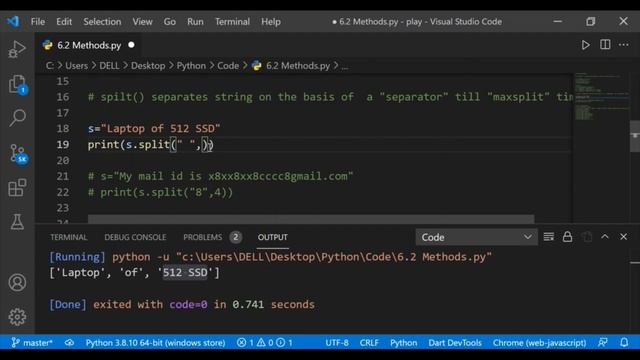Viewport: 640px width, 360px height.
Task: Click the exited with code=0 output line
Action: pos(182,304)
